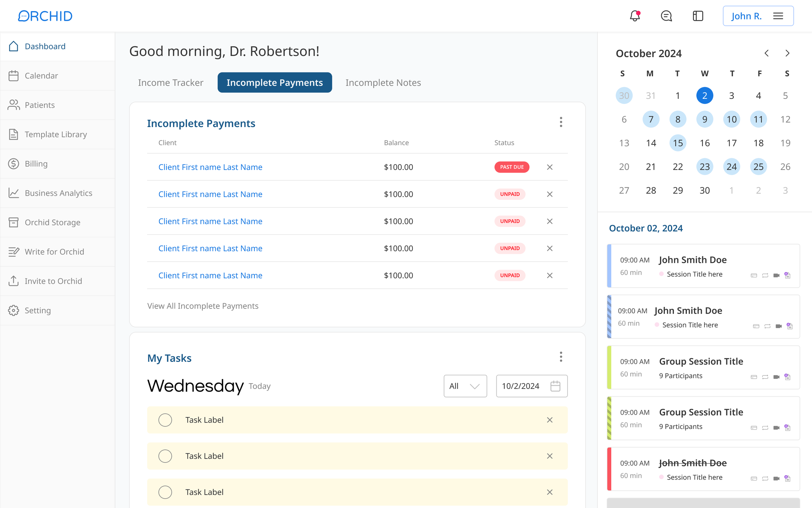Image resolution: width=812 pixels, height=508 pixels.
Task: Check the first Task Label circle
Action: [x=165, y=420]
